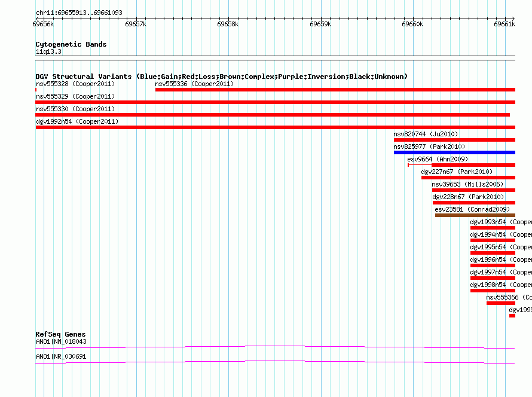
Task: Open the Cytogenetic Bands track title
Action: (71, 44)
